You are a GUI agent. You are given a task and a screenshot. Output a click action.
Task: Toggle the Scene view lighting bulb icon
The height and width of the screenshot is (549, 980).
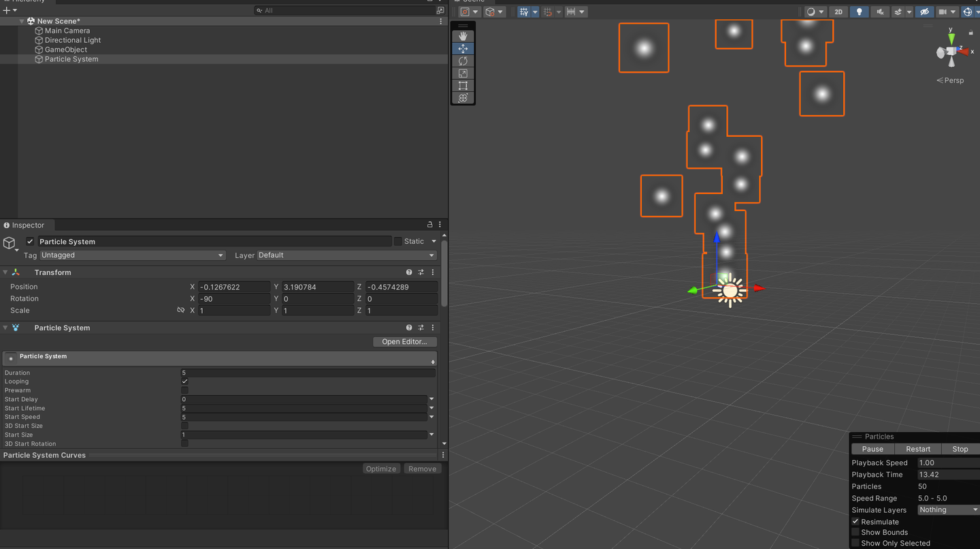[859, 12]
